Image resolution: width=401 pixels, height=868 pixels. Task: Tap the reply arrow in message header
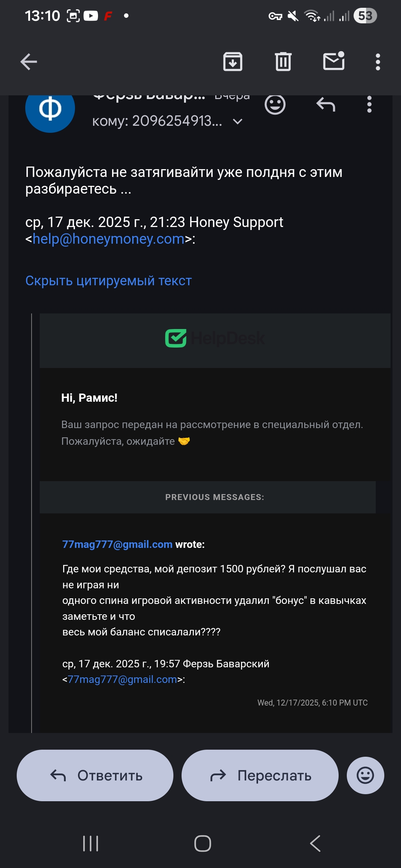coord(326,105)
